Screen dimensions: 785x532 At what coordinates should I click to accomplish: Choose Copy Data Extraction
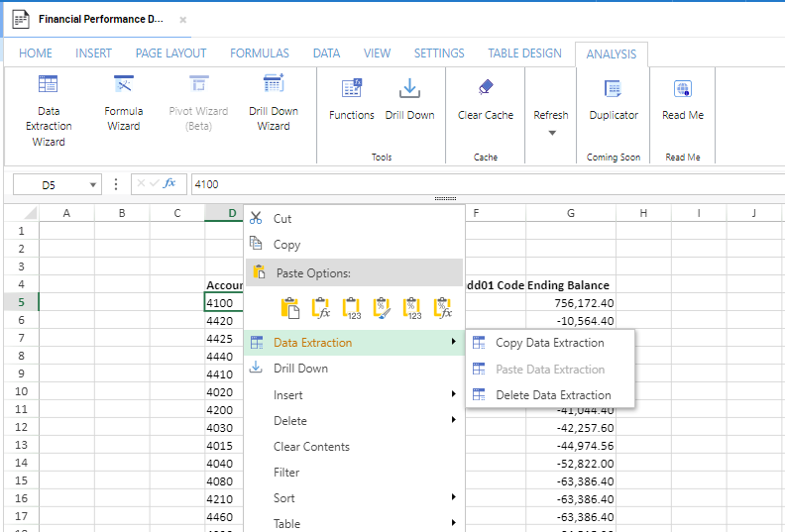pyautogui.click(x=549, y=343)
